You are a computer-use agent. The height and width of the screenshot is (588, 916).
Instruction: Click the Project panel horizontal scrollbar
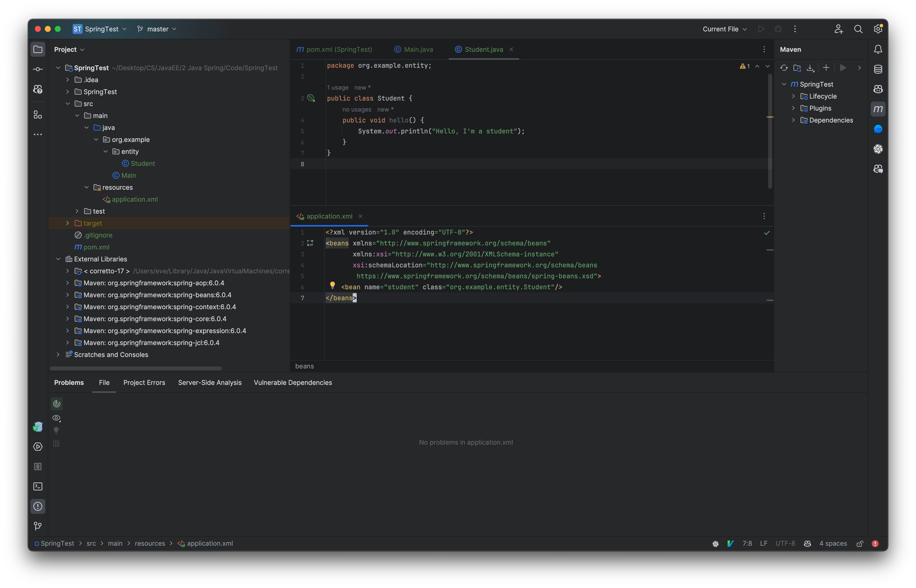(x=135, y=368)
